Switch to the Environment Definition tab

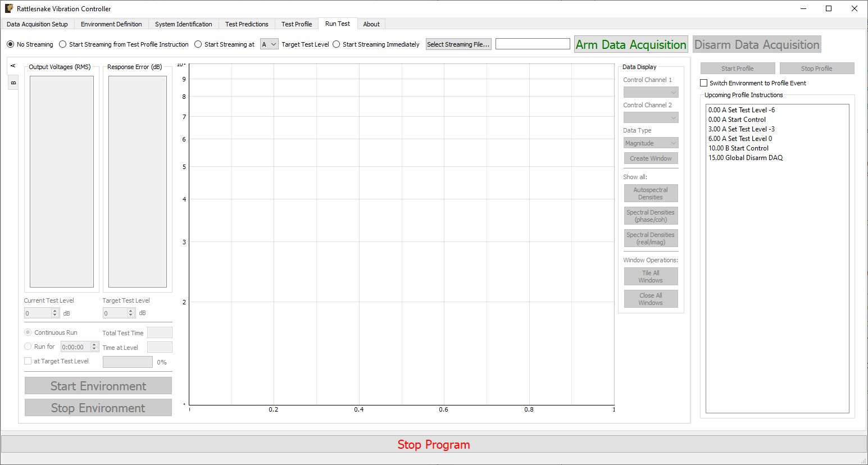tap(111, 24)
